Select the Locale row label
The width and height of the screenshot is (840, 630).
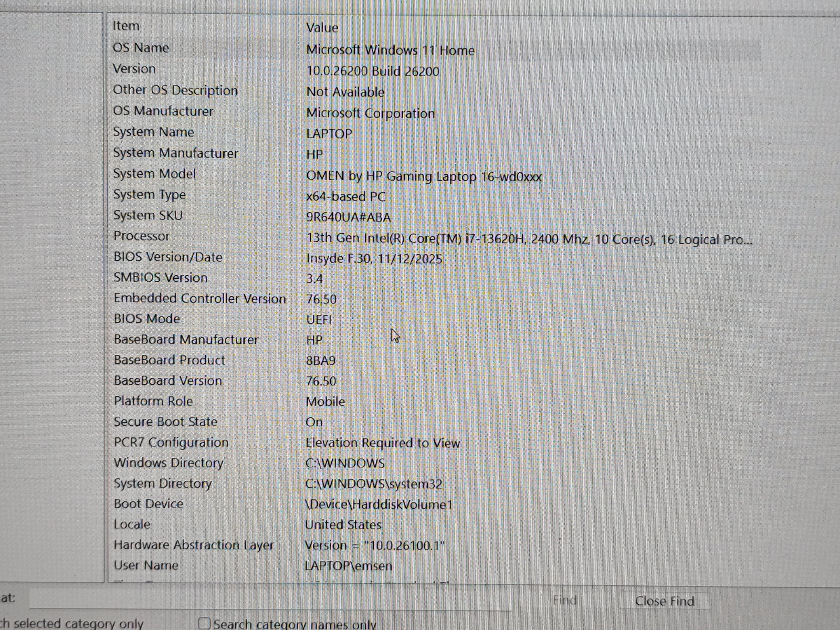click(132, 524)
